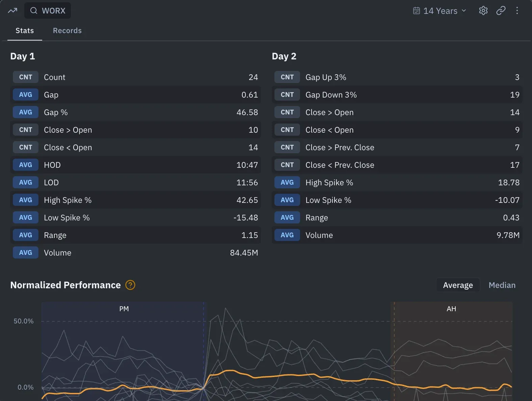The height and width of the screenshot is (401, 532).
Task: Select the Stats tab
Action: tap(25, 31)
